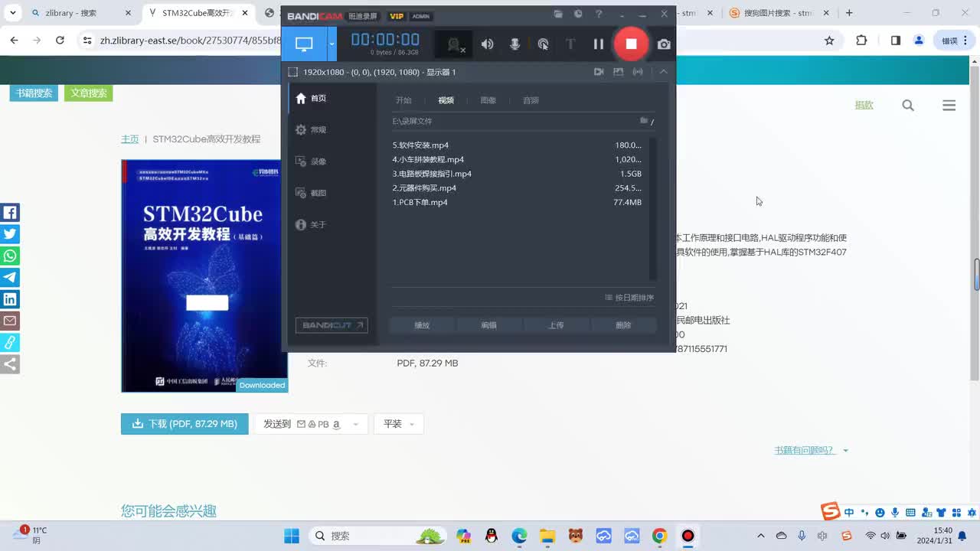Collapse Bandicam panel with up chevron

coord(664,72)
